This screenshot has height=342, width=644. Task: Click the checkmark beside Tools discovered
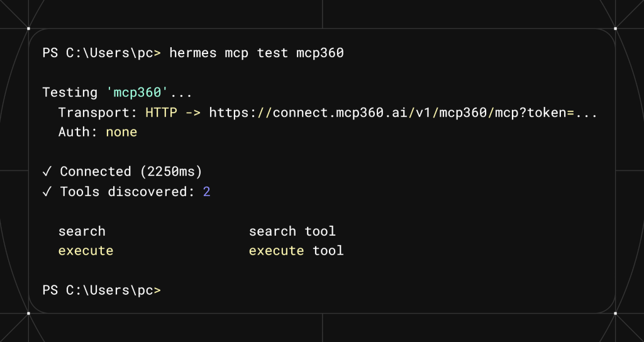pyautogui.click(x=47, y=191)
